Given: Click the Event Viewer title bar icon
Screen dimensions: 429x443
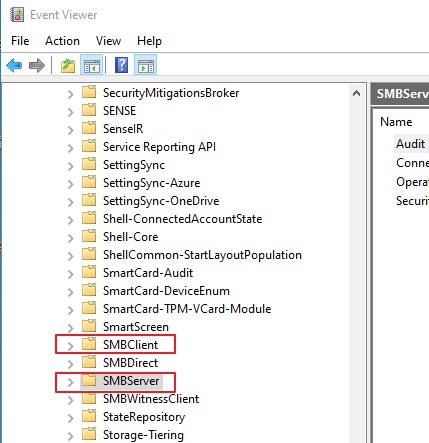Looking at the screenshot, I should pos(17,15).
